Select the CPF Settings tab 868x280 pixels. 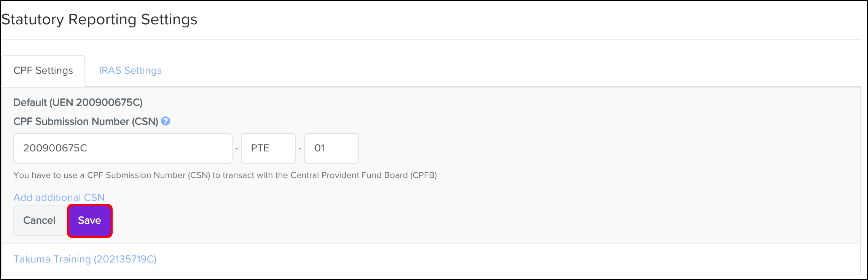(43, 71)
